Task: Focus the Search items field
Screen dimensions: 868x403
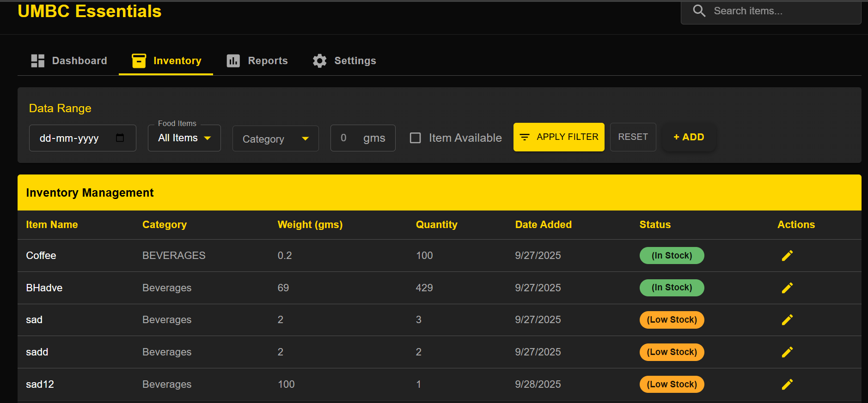Action: pos(771,11)
